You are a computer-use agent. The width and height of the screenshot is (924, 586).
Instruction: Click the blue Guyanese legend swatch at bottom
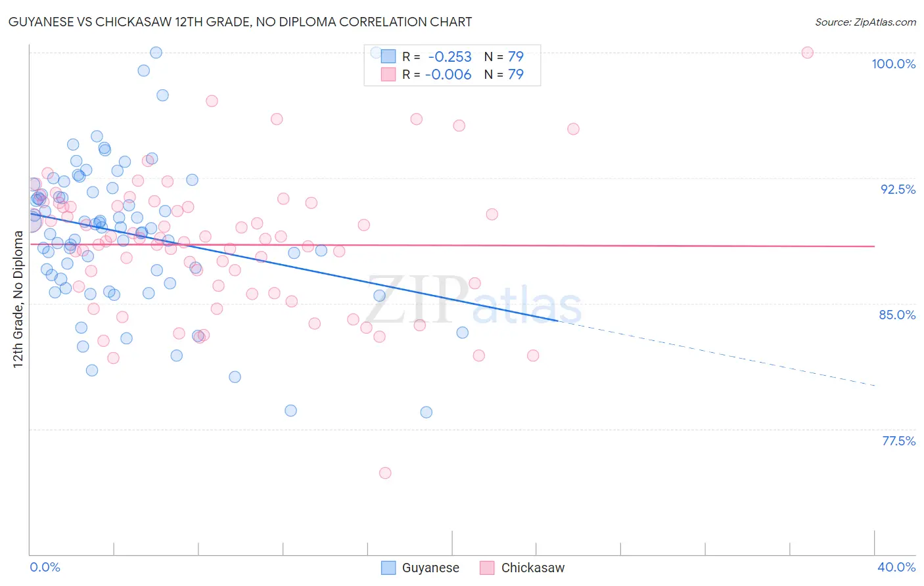(x=388, y=568)
